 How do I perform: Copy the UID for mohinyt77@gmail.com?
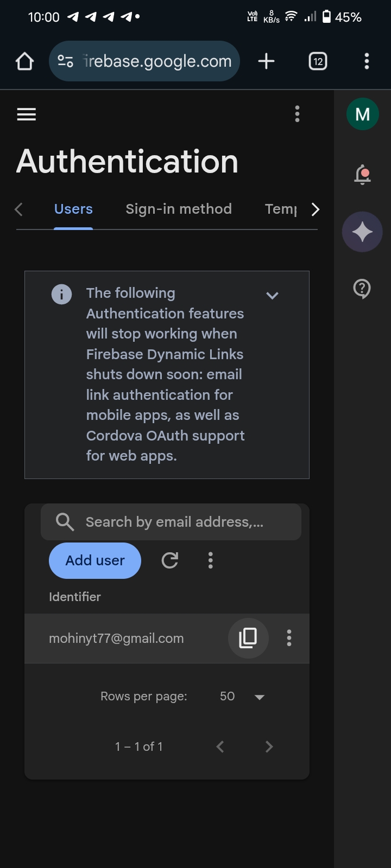[248, 638]
